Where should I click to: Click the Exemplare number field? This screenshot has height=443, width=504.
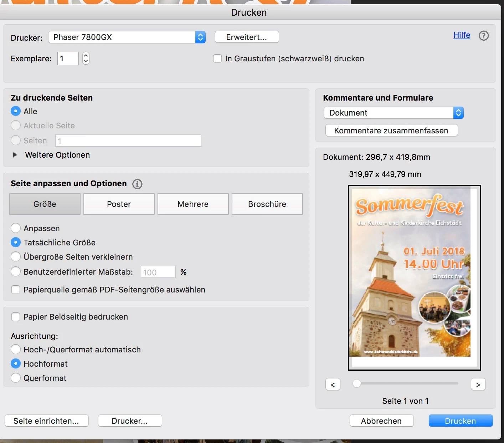point(68,58)
